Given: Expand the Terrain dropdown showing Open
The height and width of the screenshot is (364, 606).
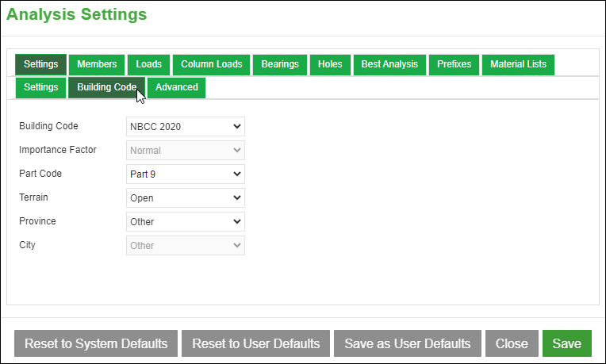Looking at the screenshot, I should point(186,198).
